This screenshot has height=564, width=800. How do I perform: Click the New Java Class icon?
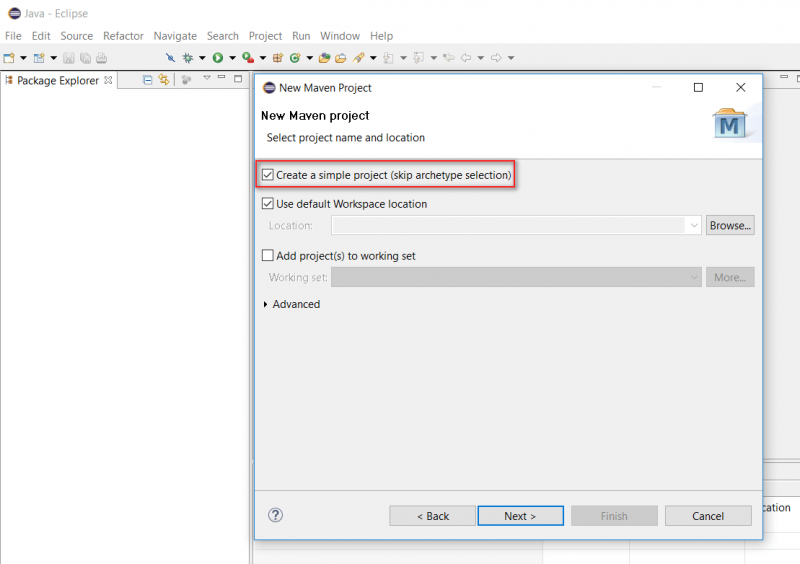(x=294, y=58)
